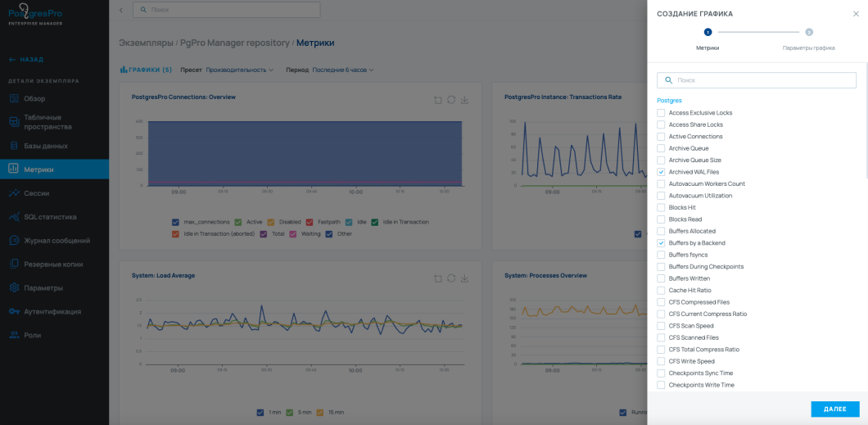Check Buffers fsyncs metric
This screenshot has width=868, height=425.
661,255
